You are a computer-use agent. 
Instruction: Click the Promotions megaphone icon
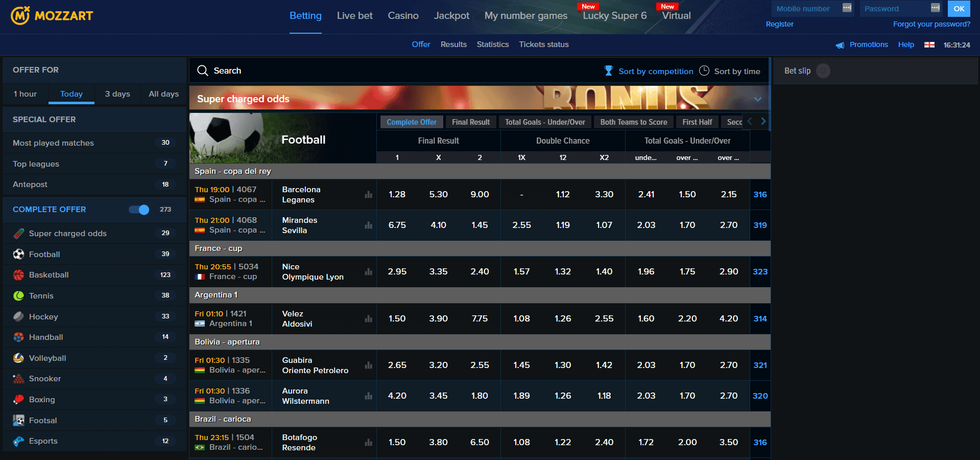tap(840, 45)
